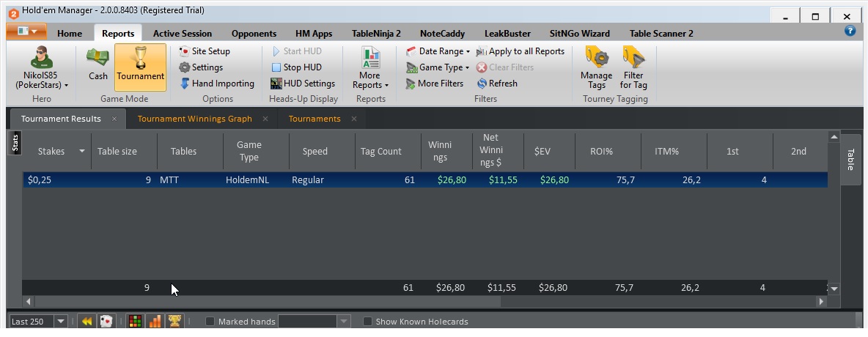Sort by the Speed column header
Screen dimensions: 868x337
tap(322, 151)
